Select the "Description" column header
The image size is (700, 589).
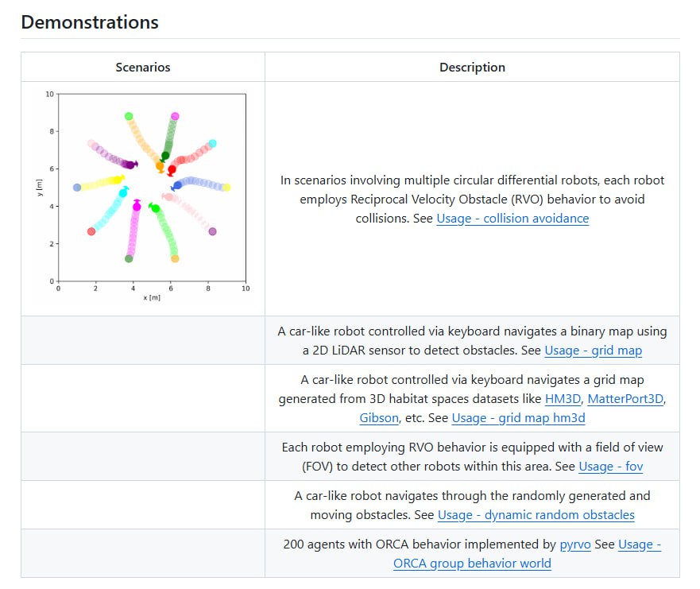(x=472, y=68)
